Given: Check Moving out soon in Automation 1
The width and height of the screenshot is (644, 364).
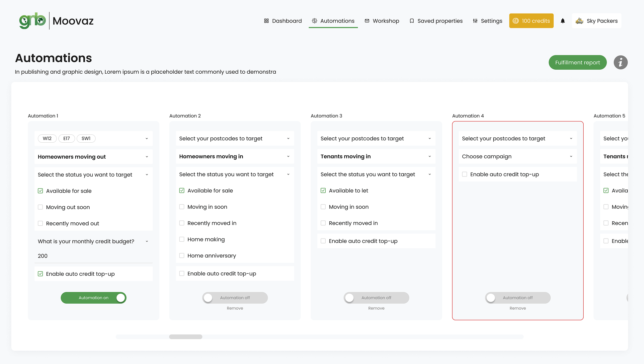Looking at the screenshot, I should click(x=40, y=207).
